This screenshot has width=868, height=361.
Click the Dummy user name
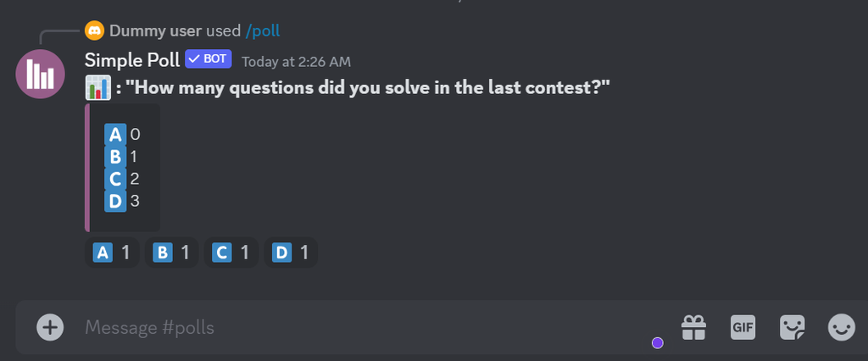(x=155, y=31)
